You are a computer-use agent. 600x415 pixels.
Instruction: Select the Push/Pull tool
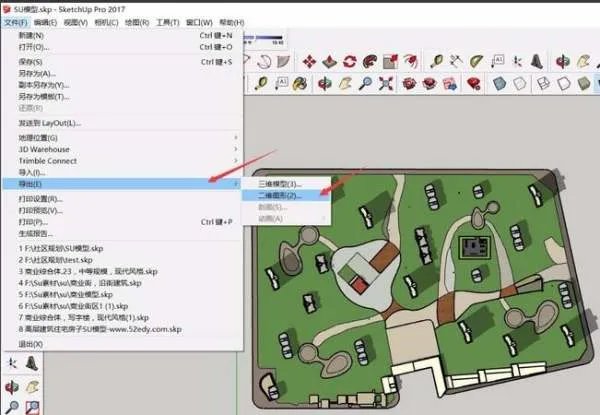coord(329,62)
